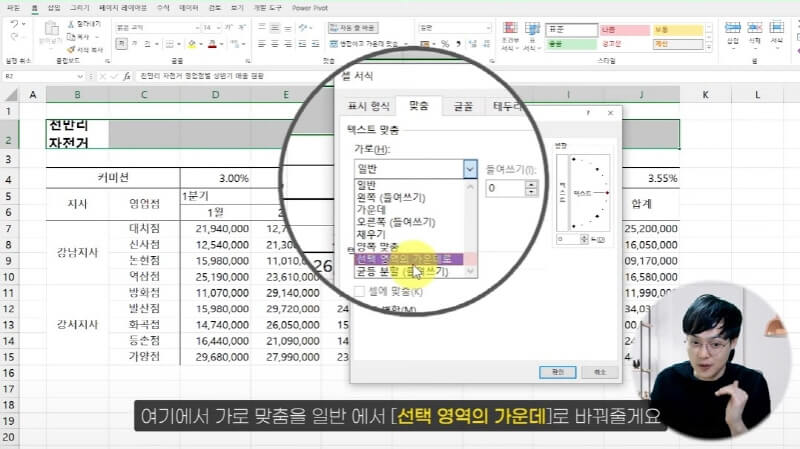Click the Increase Indent icon
Viewport: 800px width, 449px height.
[x=315, y=44]
